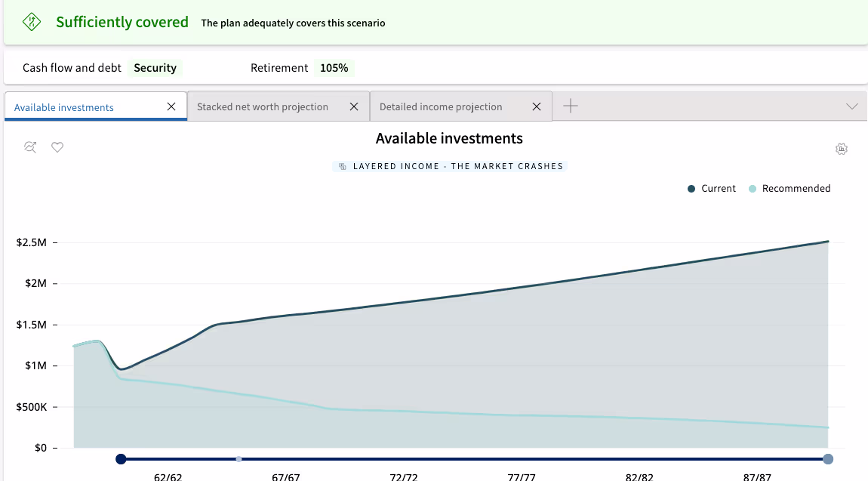The image size is (868, 481).
Task: Click the 87/87 age axis label
Action: 757,477
